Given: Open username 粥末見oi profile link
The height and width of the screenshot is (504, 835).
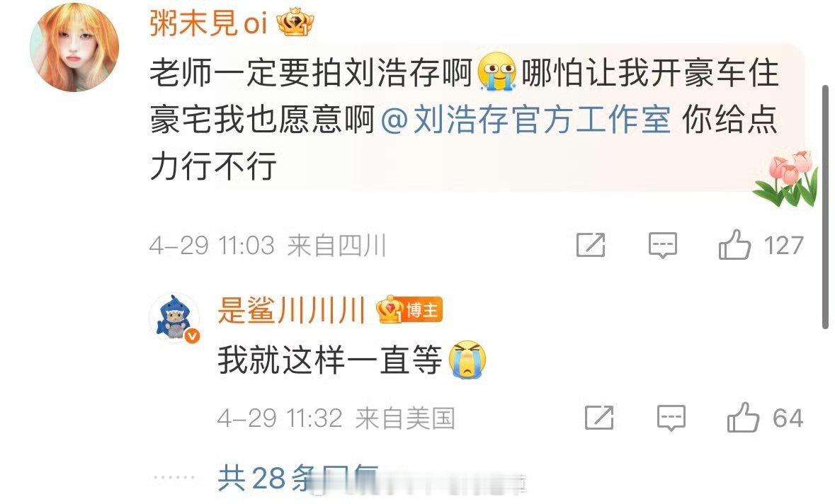Looking at the screenshot, I should [x=208, y=23].
